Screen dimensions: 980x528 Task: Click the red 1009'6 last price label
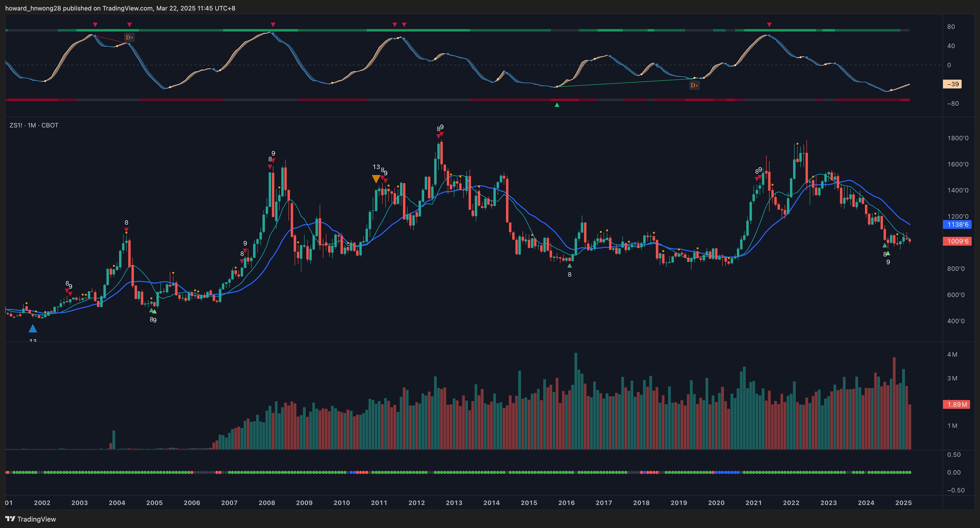tap(957, 241)
